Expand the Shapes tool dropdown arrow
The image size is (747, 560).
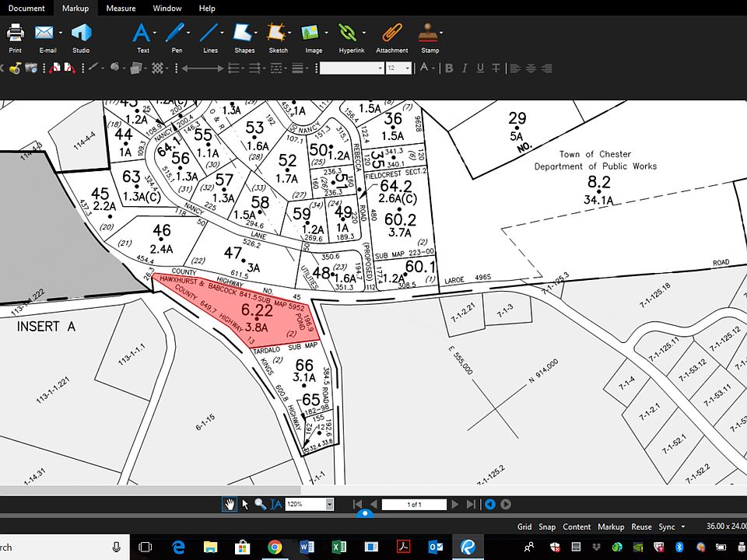(258, 33)
